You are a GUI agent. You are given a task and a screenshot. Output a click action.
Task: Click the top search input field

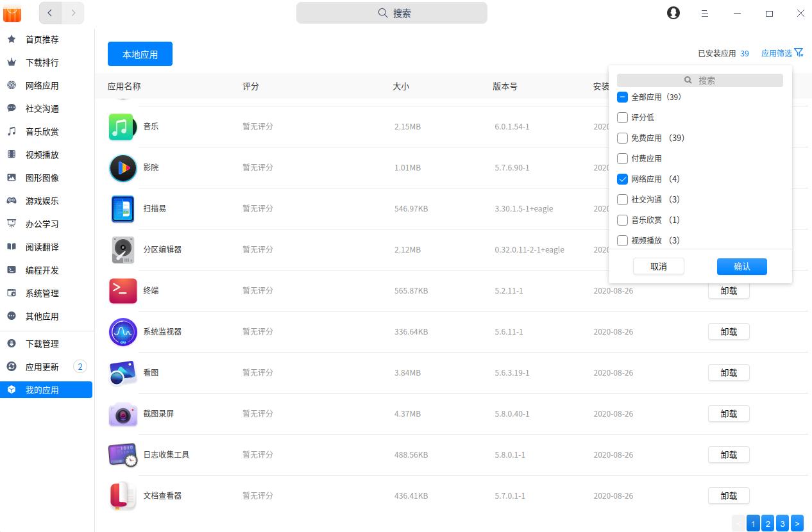point(391,12)
